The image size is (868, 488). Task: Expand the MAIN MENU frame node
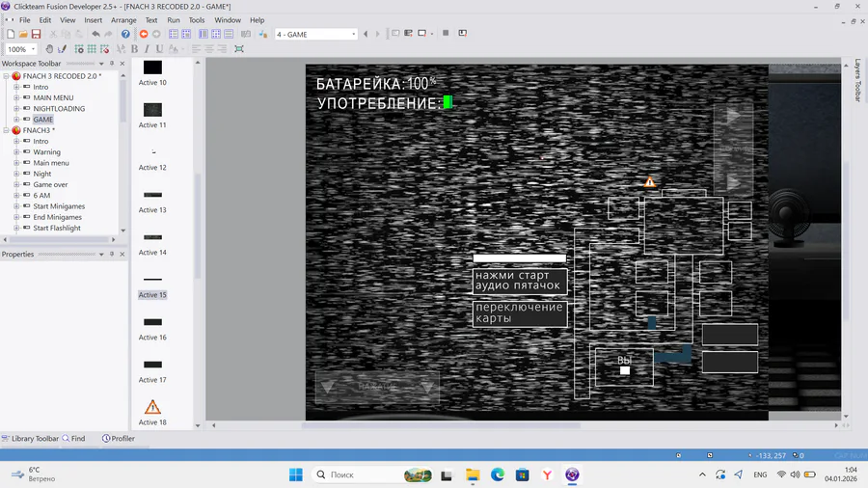pos(16,98)
